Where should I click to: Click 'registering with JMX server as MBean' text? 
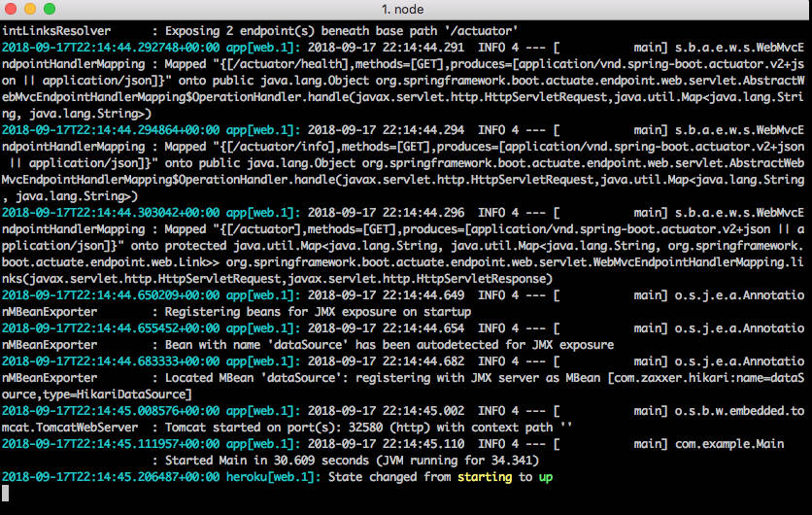point(478,378)
